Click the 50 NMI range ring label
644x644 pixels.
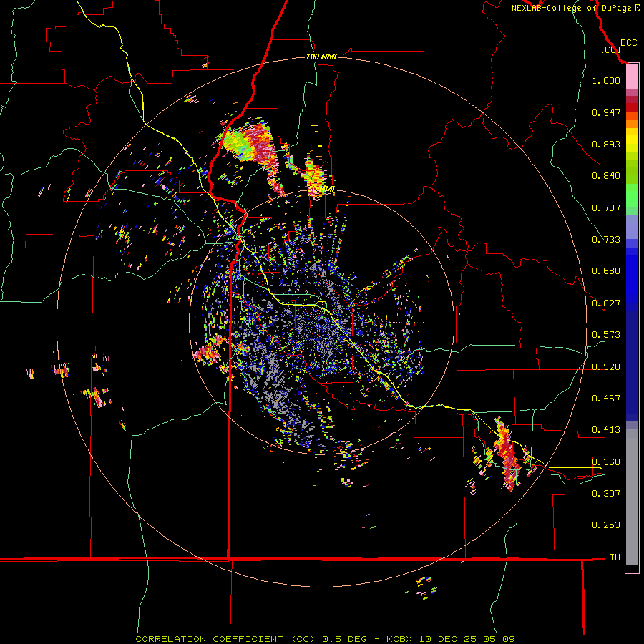pos(321,190)
